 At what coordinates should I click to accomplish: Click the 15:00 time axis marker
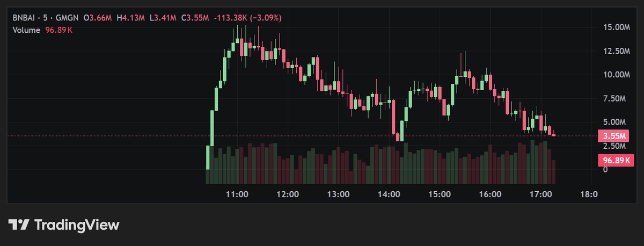coord(439,194)
